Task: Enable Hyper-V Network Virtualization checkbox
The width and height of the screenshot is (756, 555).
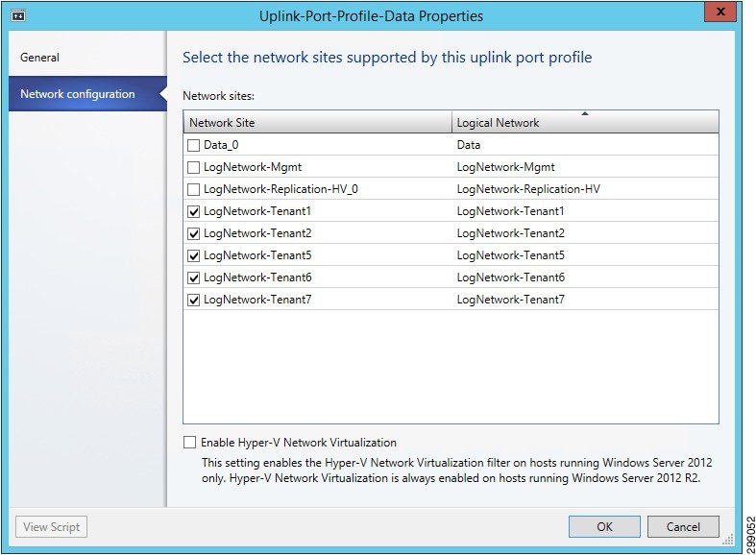Action: click(x=189, y=443)
